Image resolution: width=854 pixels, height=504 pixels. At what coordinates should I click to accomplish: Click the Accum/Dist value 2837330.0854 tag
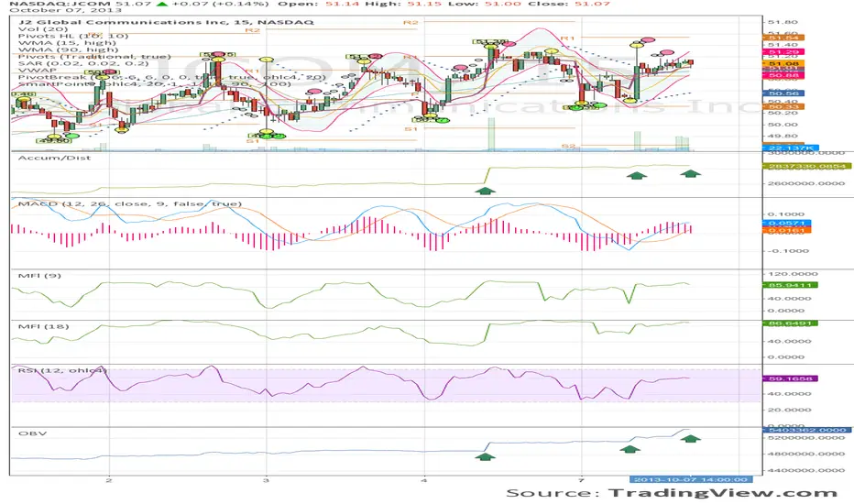click(x=806, y=166)
